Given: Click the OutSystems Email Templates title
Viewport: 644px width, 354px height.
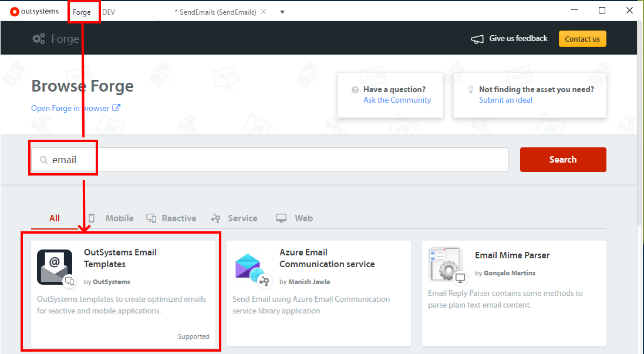Looking at the screenshot, I should pos(120,258).
